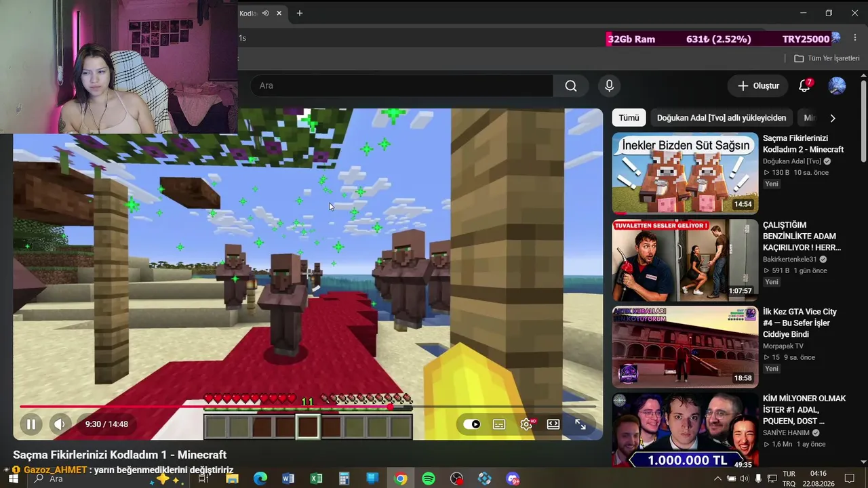Viewport: 868px width, 488px height.
Task: Open Chrome three-dot menu
Action: point(854,39)
